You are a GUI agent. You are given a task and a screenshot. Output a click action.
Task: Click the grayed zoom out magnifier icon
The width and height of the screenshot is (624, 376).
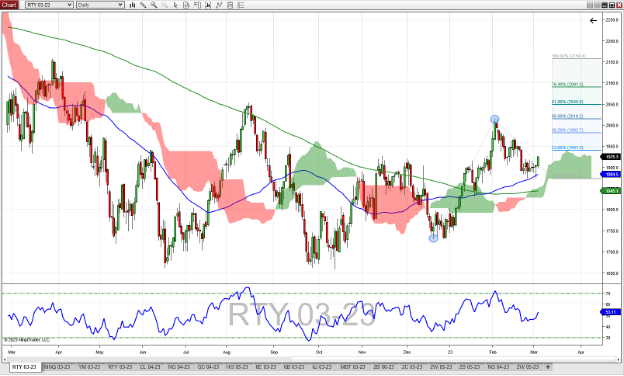tap(164, 5)
